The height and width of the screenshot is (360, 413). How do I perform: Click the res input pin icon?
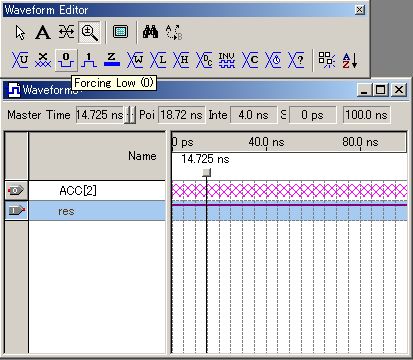click(x=17, y=211)
